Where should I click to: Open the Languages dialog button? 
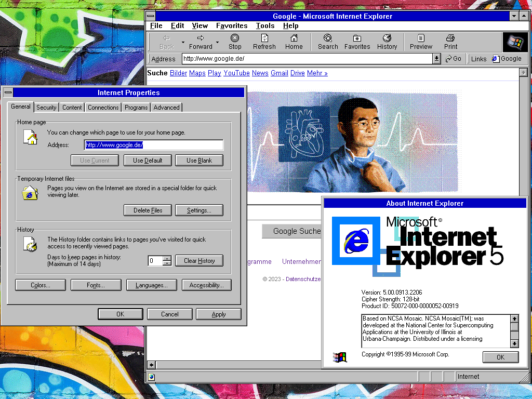pyautogui.click(x=151, y=285)
